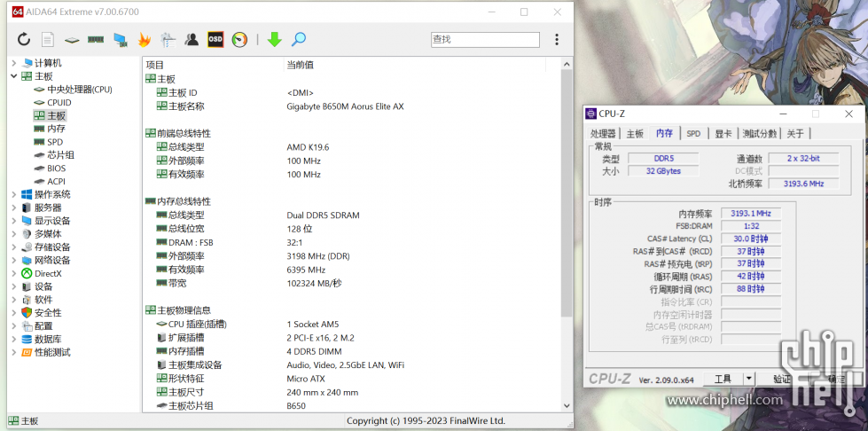Click the 当前值 column header
The image size is (868, 431).
[415, 65]
